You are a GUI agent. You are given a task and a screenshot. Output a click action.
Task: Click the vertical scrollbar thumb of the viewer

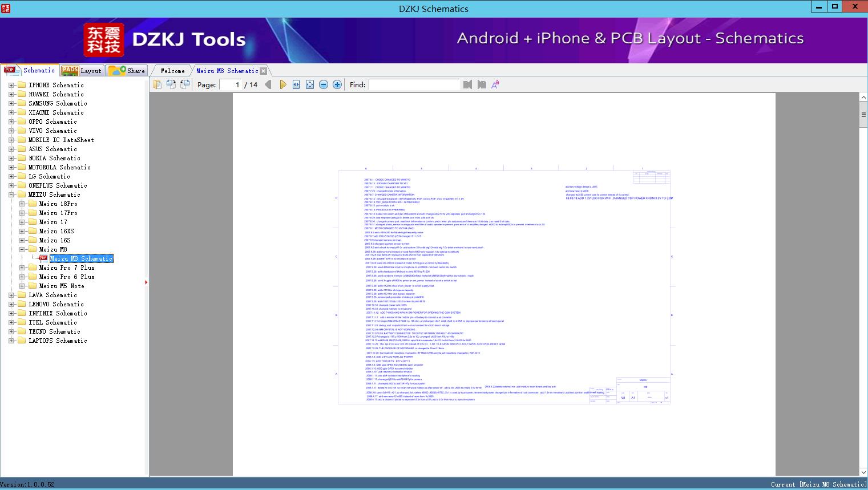tap(863, 115)
